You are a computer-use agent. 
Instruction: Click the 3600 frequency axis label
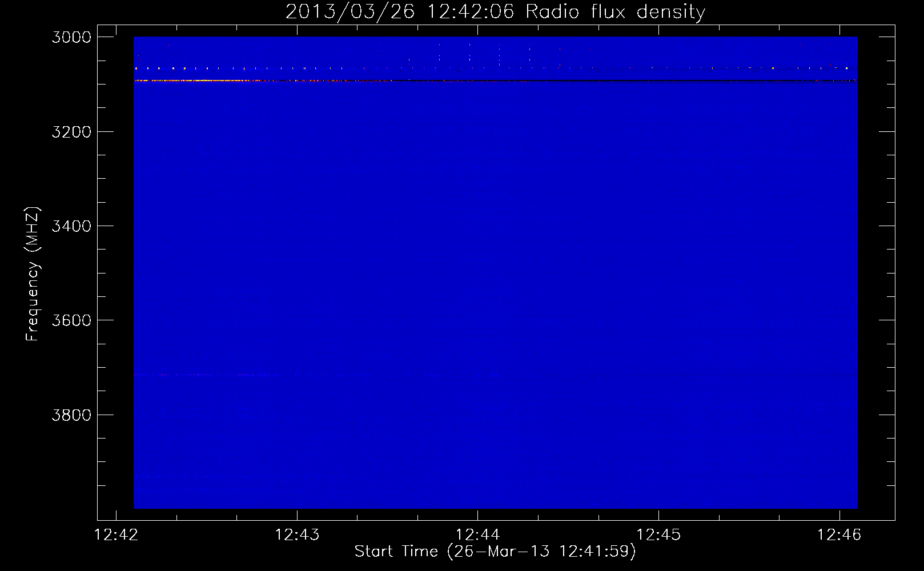point(71,320)
